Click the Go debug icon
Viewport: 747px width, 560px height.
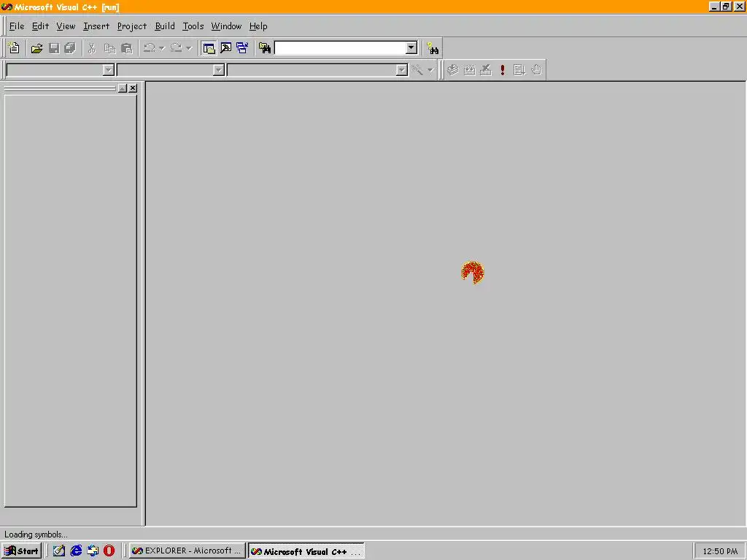(x=519, y=70)
